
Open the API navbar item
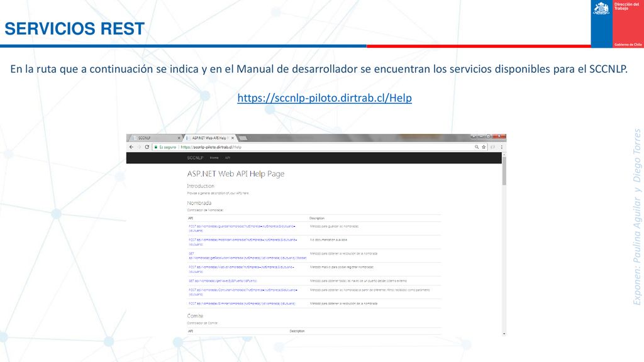click(227, 158)
